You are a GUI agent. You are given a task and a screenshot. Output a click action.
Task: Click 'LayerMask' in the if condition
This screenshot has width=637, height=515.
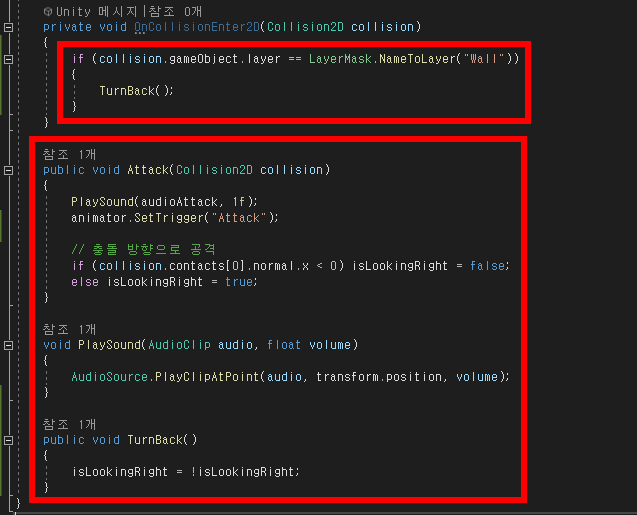coord(340,59)
